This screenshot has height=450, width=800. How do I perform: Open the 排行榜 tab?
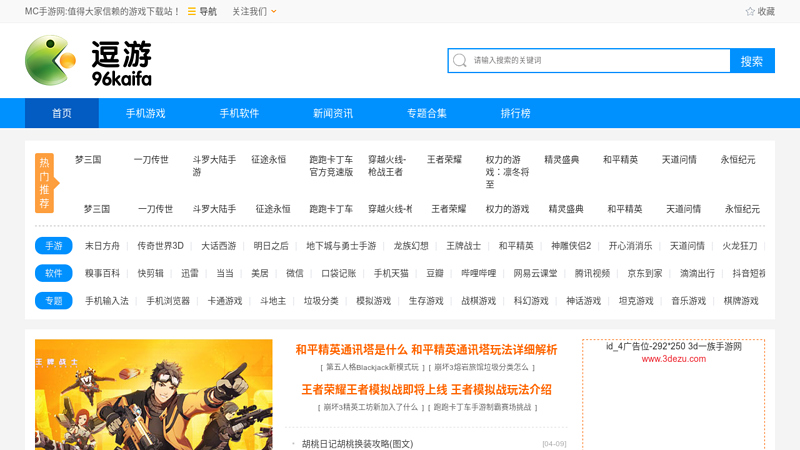coord(515,113)
